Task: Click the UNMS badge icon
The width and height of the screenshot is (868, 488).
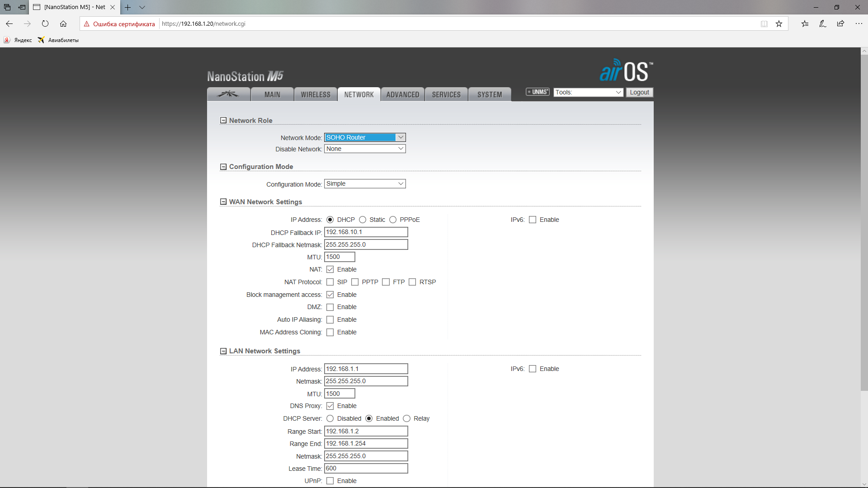Action: coord(538,92)
